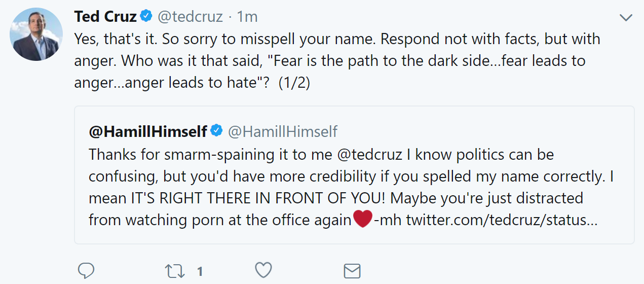The width and height of the screenshot is (644, 284).
Task: Click the retweet count number 1
Action: (x=200, y=272)
